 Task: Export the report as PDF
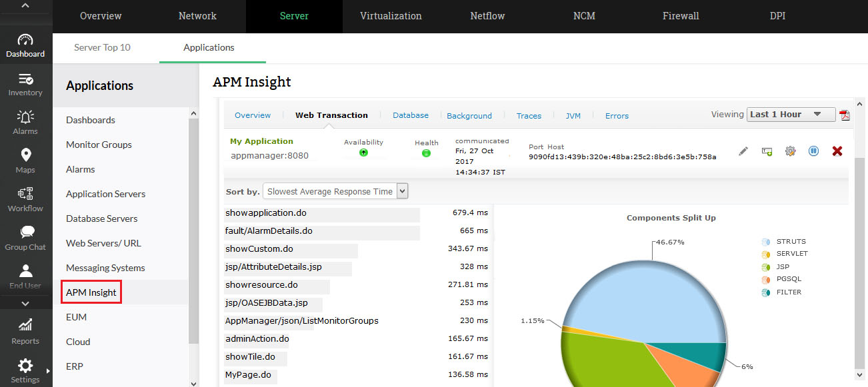[845, 115]
